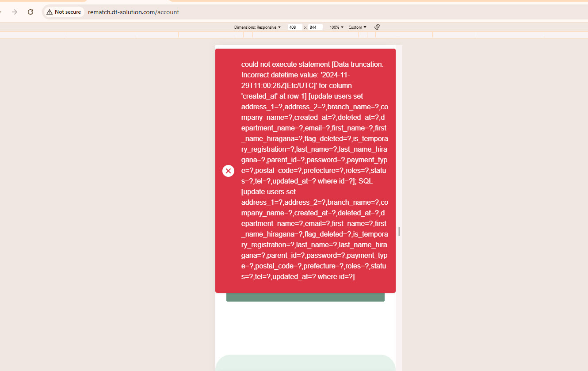Click the red error X circle icon
This screenshot has width=588, height=371.
pos(228,171)
